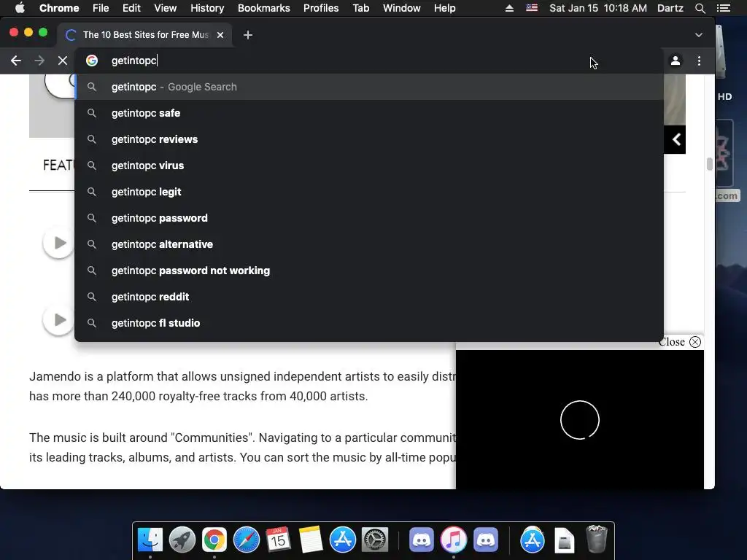Open the Bookmarks menu
This screenshot has width=747, height=560.
coord(264,8)
